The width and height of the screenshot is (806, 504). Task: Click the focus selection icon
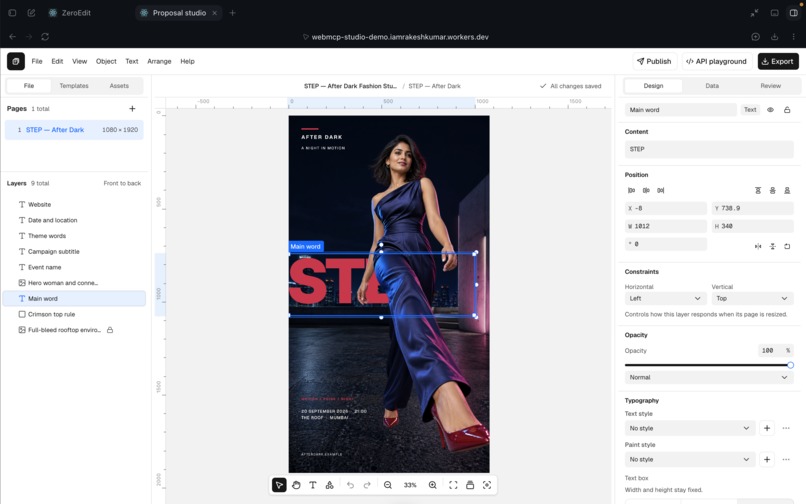pyautogui.click(x=487, y=485)
